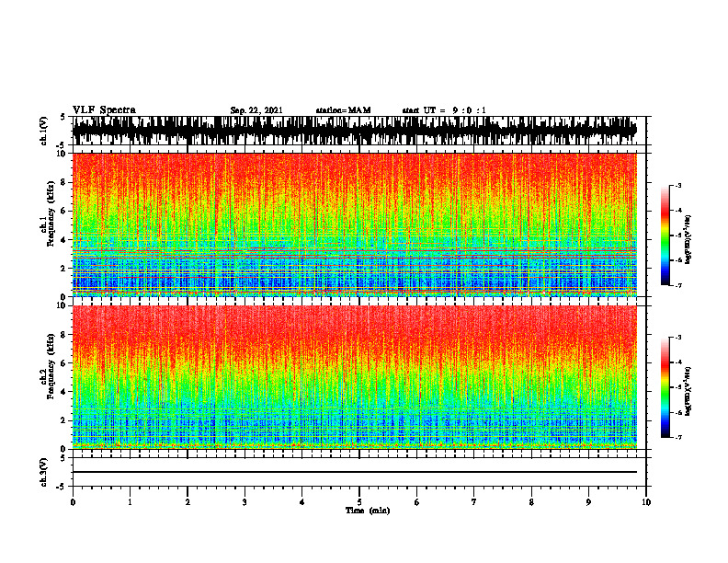Click the "10" label ending the time axis

(646, 502)
